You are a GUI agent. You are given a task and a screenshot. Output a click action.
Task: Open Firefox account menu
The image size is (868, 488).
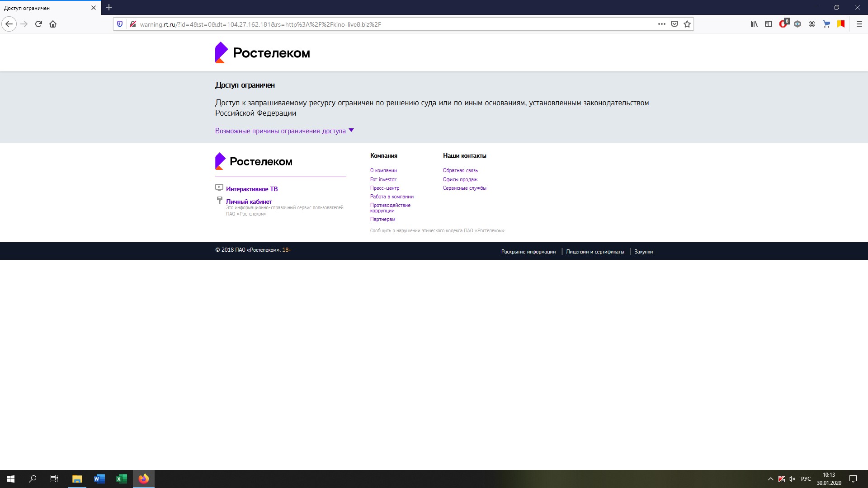pyautogui.click(x=812, y=24)
